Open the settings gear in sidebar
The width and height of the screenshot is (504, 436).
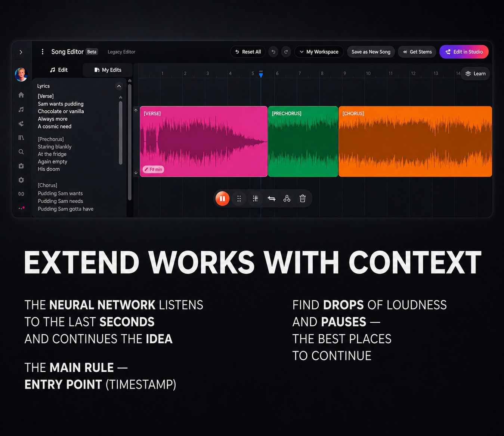[x=21, y=180]
